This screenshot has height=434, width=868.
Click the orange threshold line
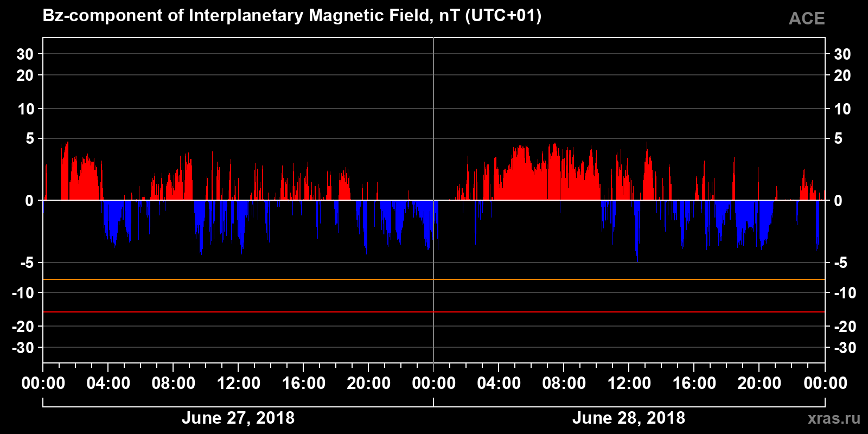click(434, 279)
